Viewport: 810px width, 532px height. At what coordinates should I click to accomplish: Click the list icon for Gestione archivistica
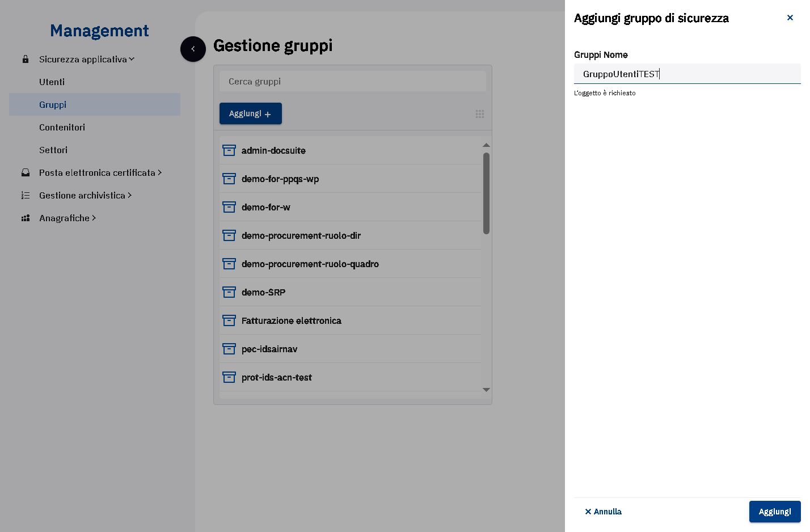[26, 195]
